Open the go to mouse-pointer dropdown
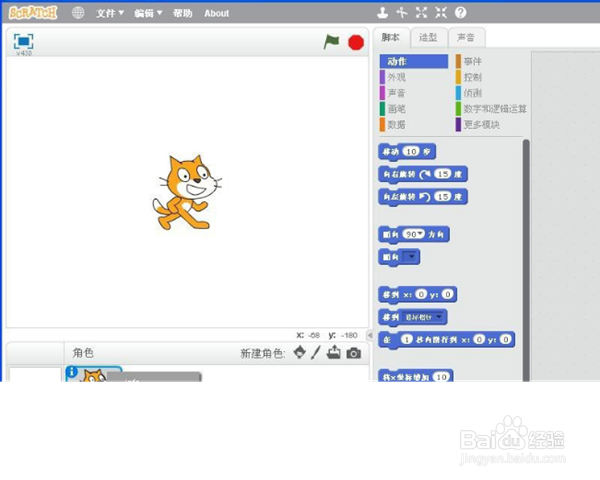Viewport: 600px width, 480px height. point(424,317)
